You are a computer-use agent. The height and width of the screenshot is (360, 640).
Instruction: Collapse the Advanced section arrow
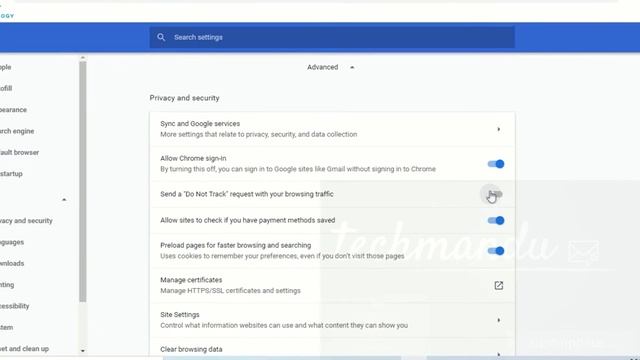pos(352,67)
